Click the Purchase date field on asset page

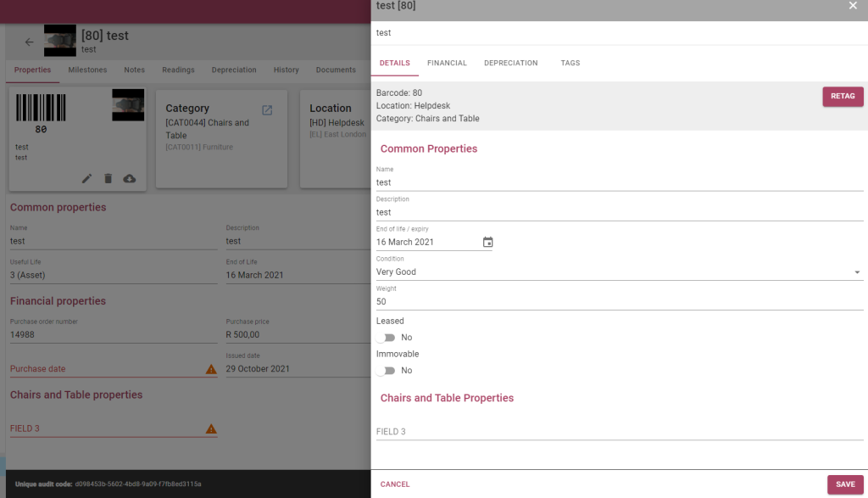114,369
